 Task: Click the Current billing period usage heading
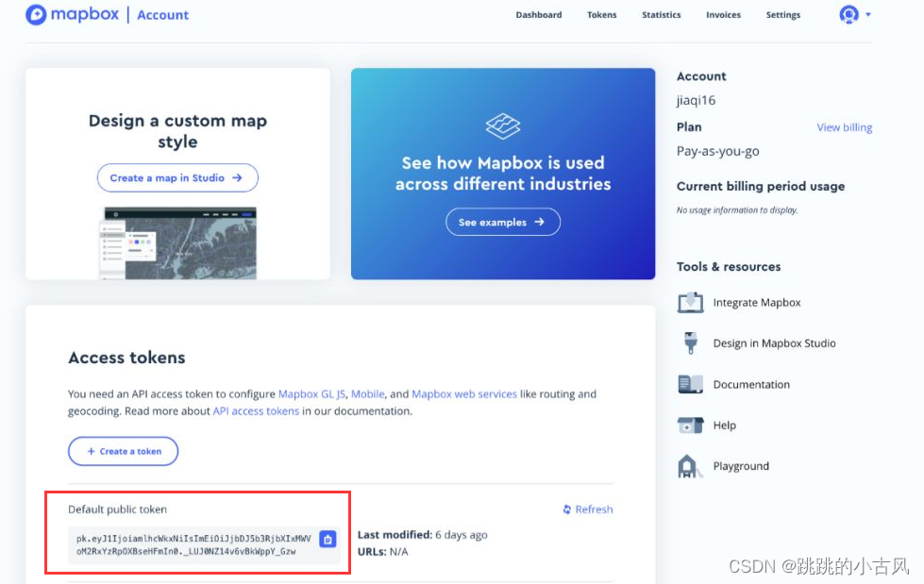pos(761,186)
